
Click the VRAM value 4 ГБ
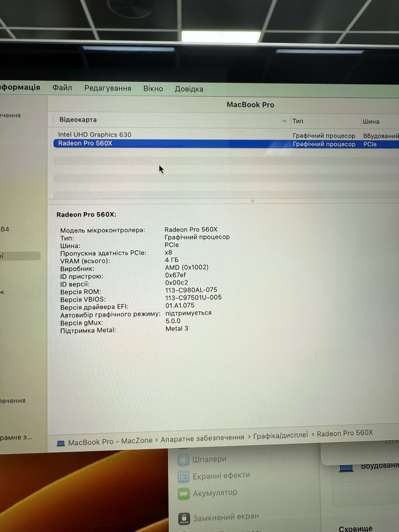pos(172,260)
